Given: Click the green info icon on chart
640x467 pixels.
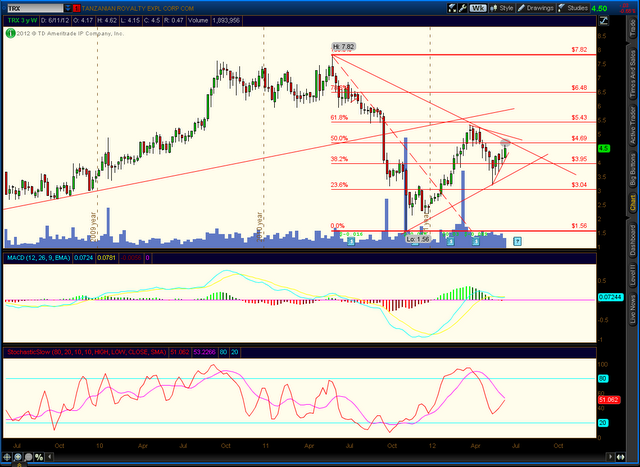Looking at the screenshot, I should pyautogui.click(x=10, y=33).
